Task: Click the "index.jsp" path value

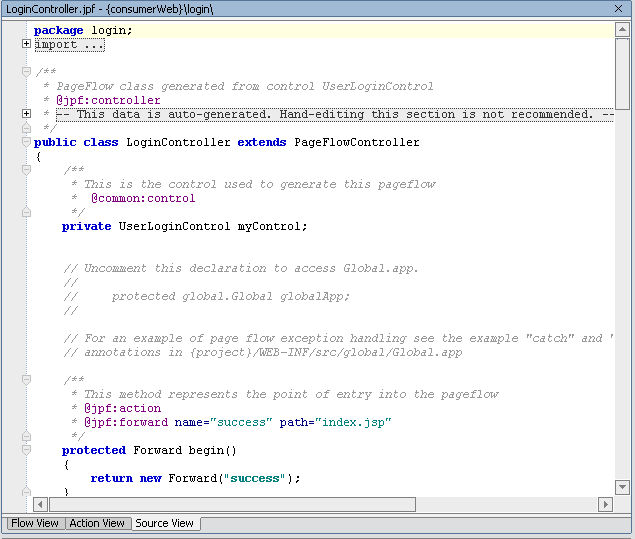Action: 353,422
